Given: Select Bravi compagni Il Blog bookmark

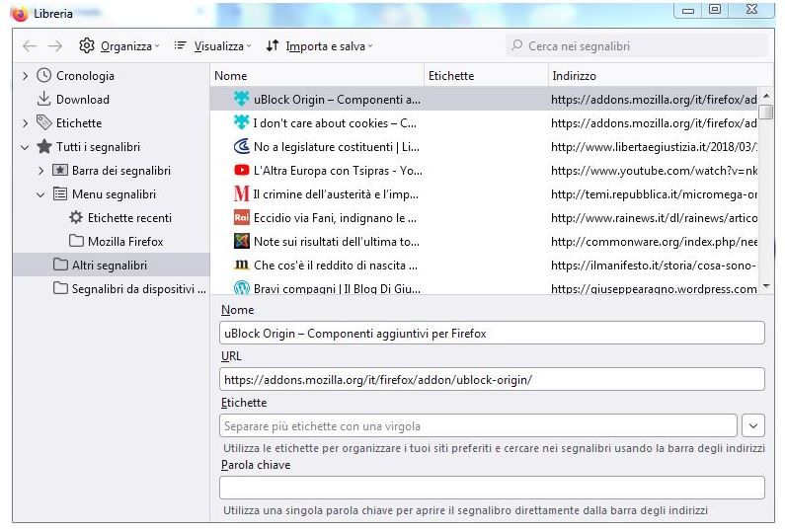Looking at the screenshot, I should click(337, 289).
